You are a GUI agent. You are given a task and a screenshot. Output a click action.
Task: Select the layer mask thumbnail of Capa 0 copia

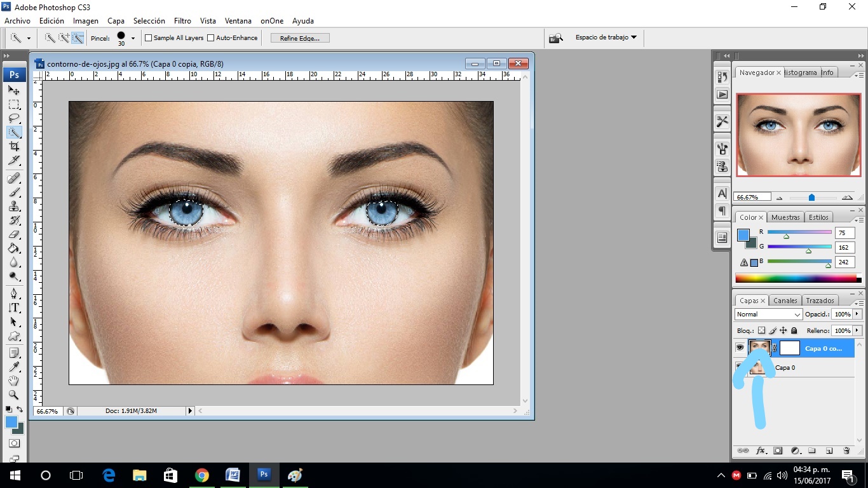pos(790,348)
